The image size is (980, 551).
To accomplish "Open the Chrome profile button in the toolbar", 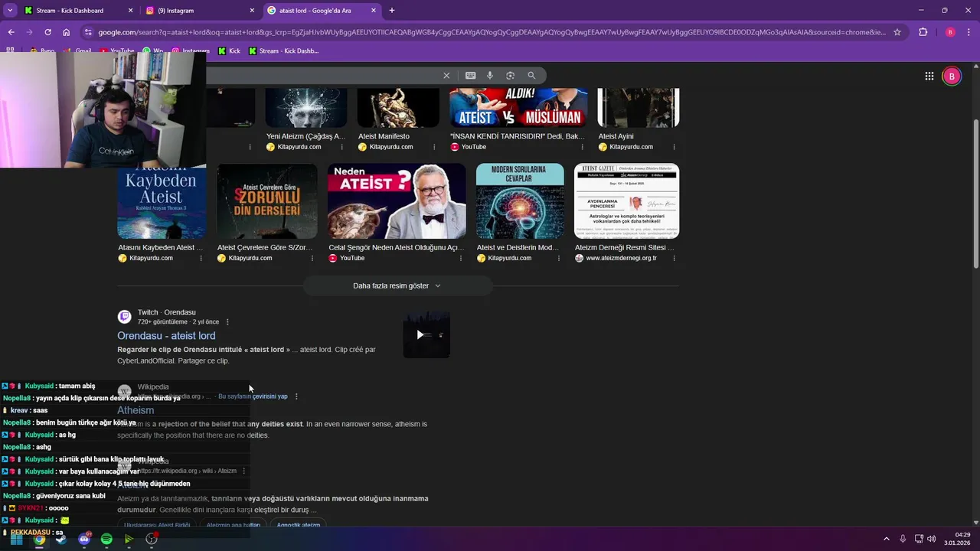I will click(x=950, y=32).
